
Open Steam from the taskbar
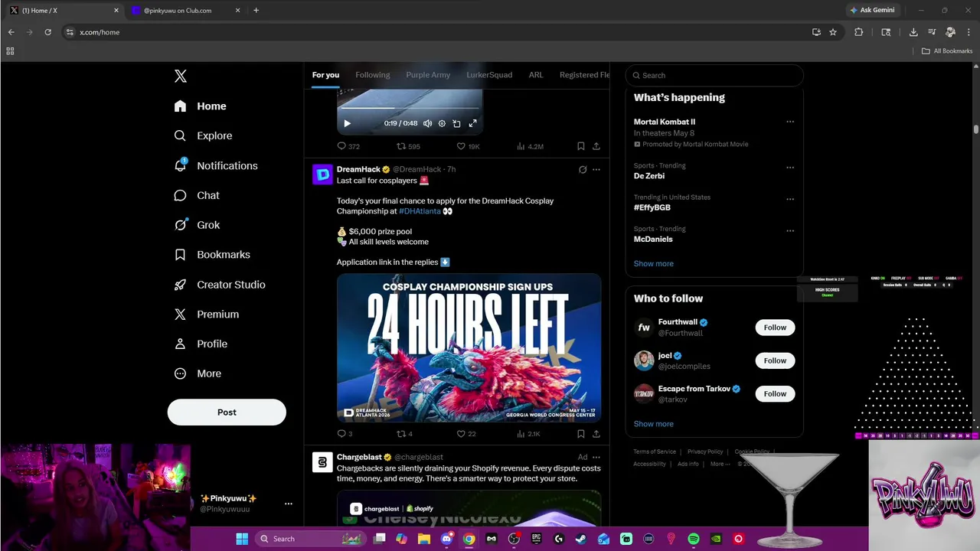[581, 539]
